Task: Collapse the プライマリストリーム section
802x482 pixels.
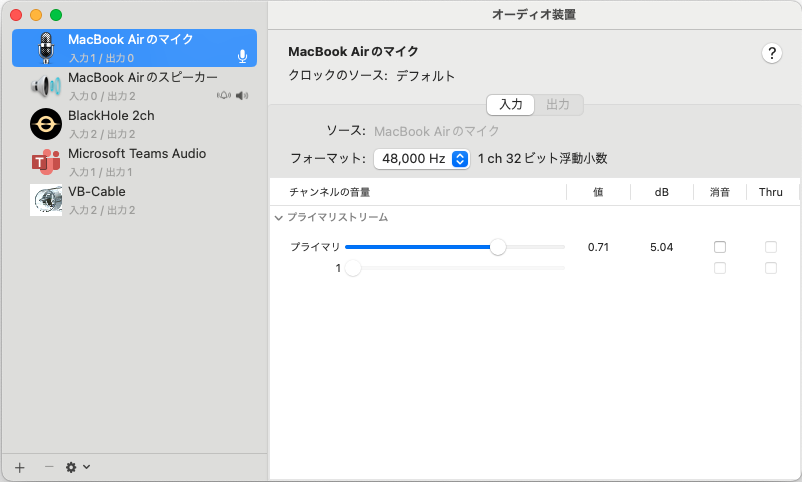Action: pos(279,218)
